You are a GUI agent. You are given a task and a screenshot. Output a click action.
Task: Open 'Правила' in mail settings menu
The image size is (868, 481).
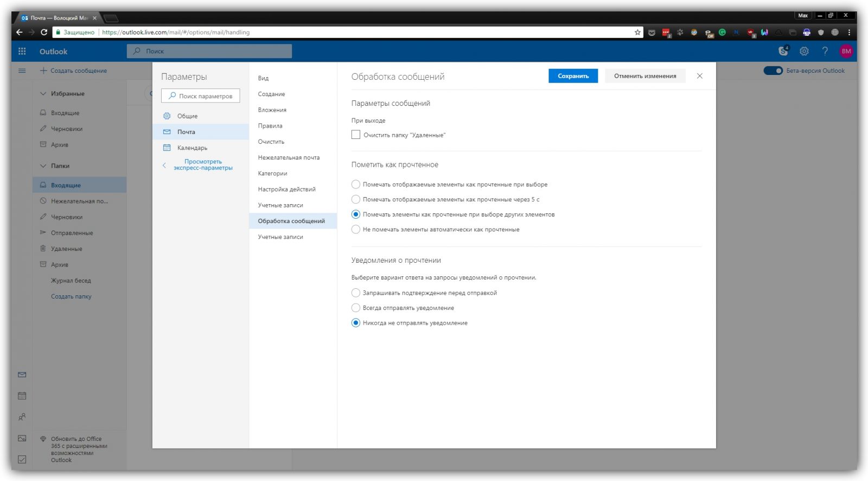(x=270, y=126)
